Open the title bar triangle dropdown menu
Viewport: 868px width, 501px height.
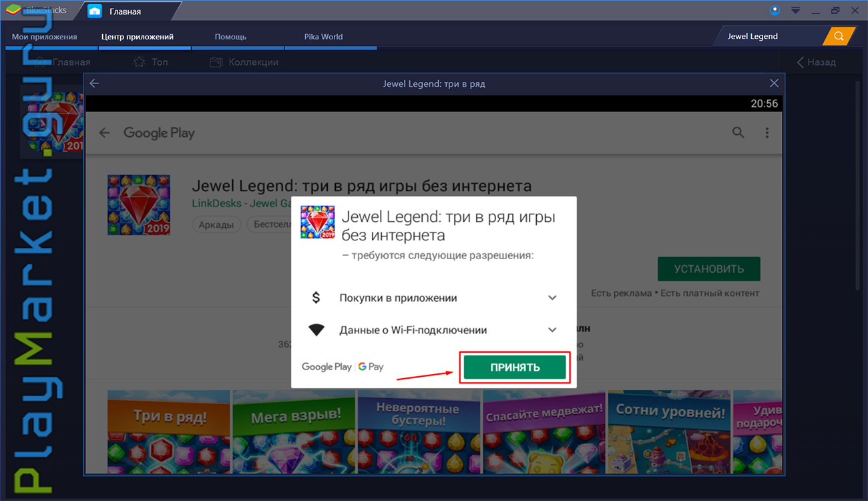(x=795, y=11)
